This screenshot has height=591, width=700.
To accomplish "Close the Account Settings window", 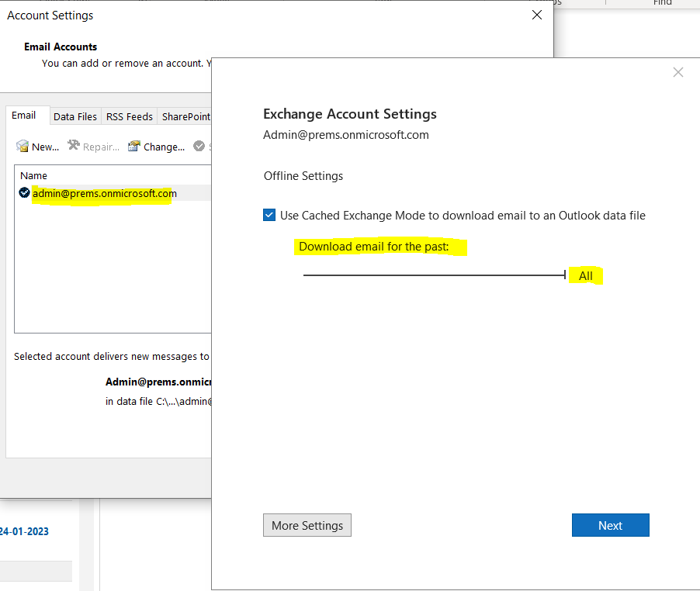I will click(x=537, y=15).
